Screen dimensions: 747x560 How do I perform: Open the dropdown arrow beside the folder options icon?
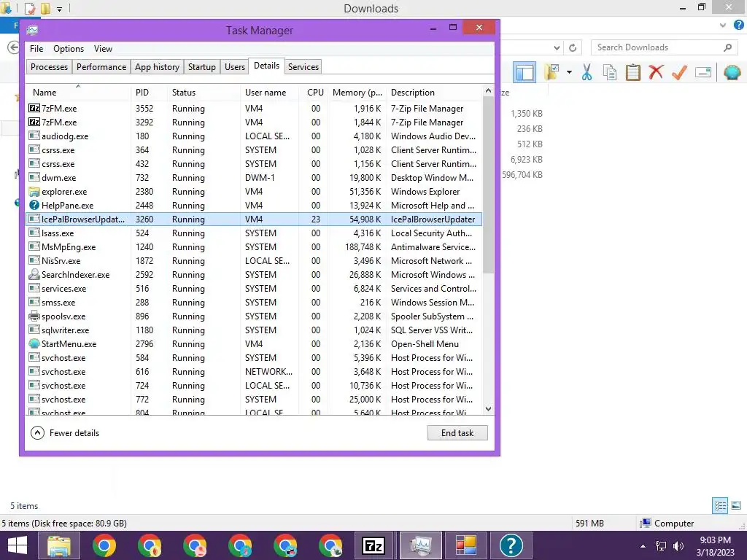[569, 72]
